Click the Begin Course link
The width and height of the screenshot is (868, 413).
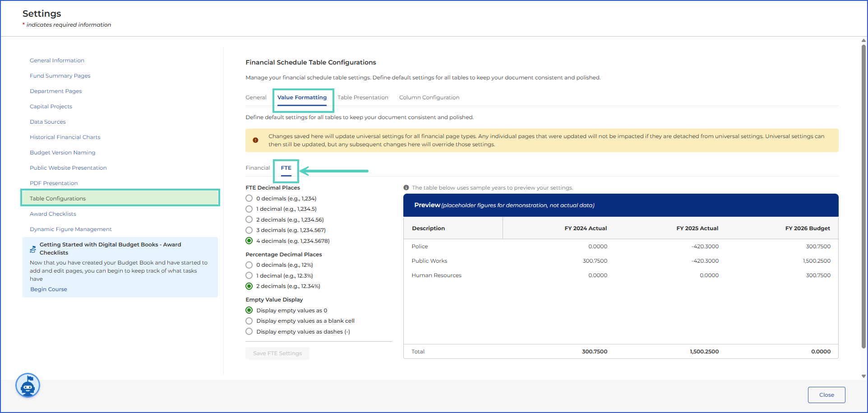point(49,289)
